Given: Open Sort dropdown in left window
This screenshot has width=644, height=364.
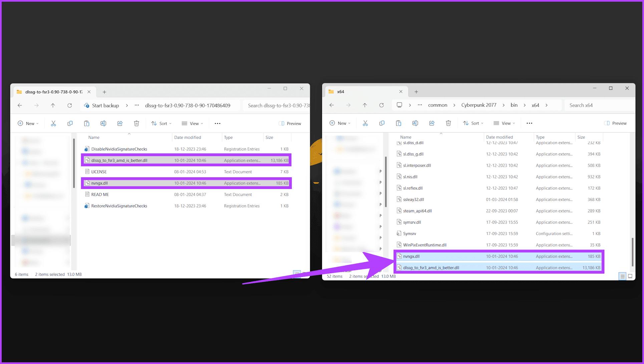Looking at the screenshot, I should (161, 124).
